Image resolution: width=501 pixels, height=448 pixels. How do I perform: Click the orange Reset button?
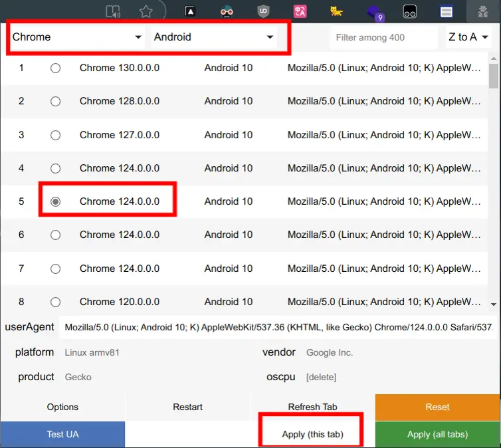click(x=437, y=407)
